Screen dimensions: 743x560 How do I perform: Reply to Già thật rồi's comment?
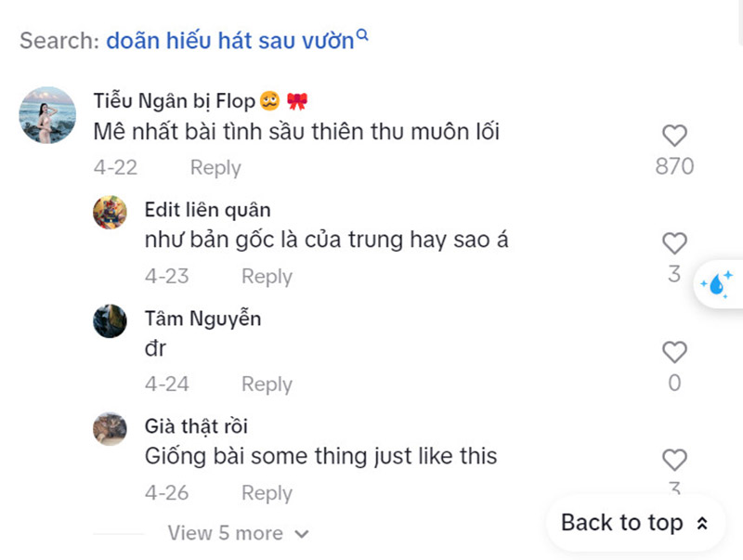click(x=267, y=493)
